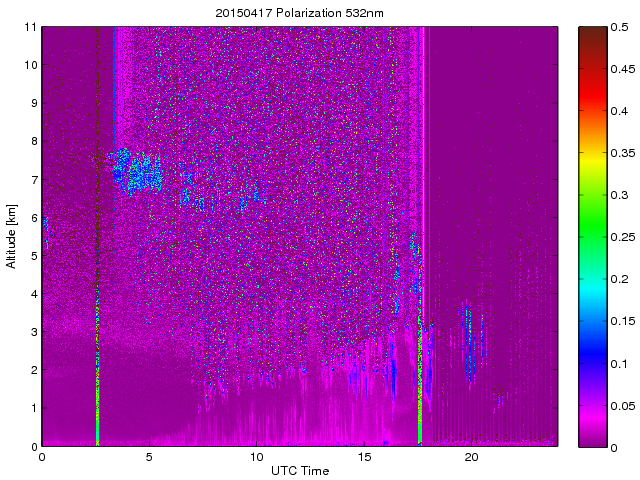This screenshot has width=640, height=480.
Task: Click the plot title '20150417 Polarization 532nm'
Action: click(299, 13)
